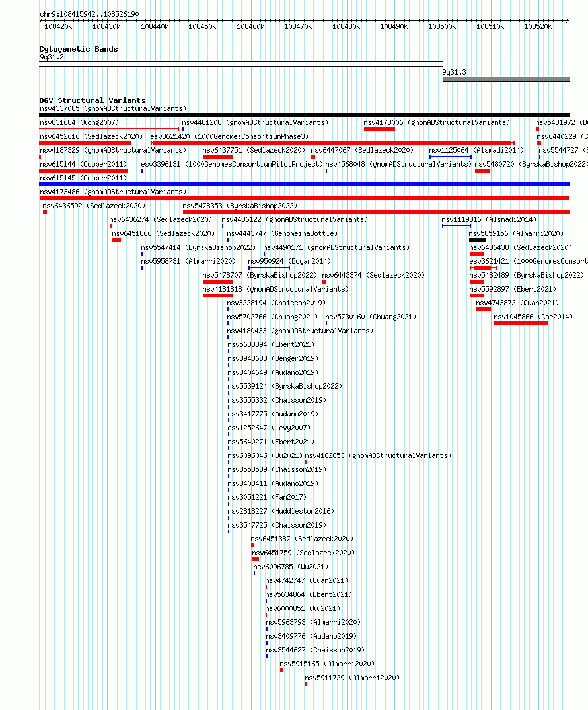The height and width of the screenshot is (710, 588).
Task: Select nsv6451387 (Sedlazeck2020) label
Action: pyautogui.click(x=302, y=539)
